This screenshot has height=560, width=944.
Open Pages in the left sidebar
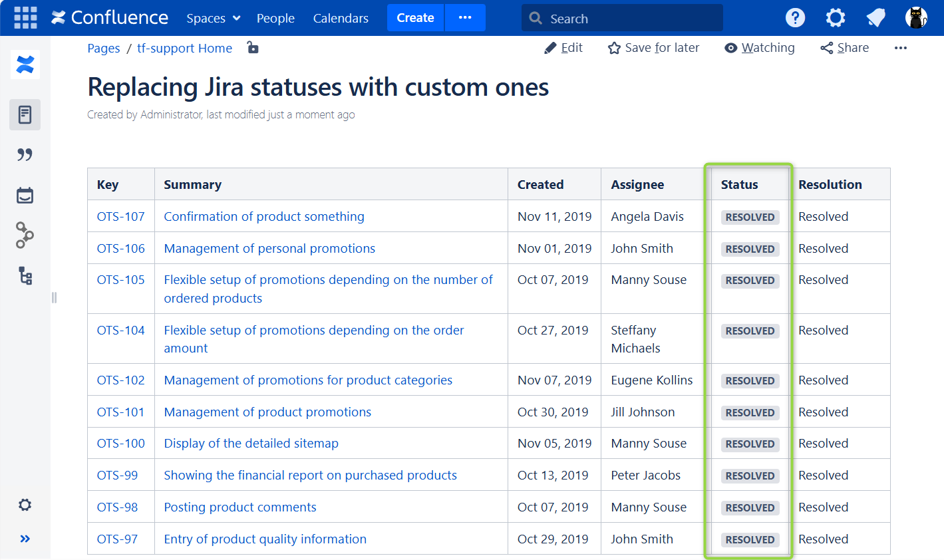(x=25, y=115)
